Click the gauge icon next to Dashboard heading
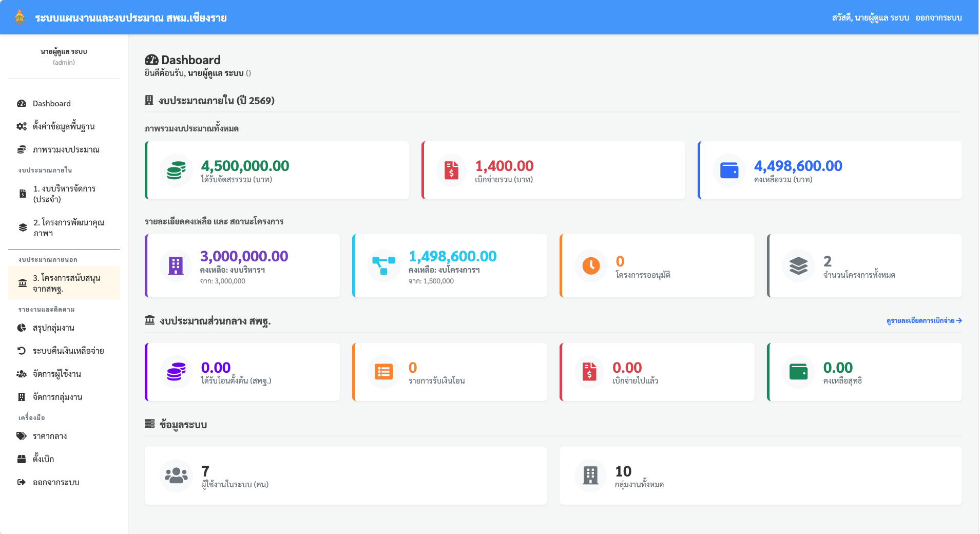The width and height of the screenshot is (980, 534). pos(151,60)
